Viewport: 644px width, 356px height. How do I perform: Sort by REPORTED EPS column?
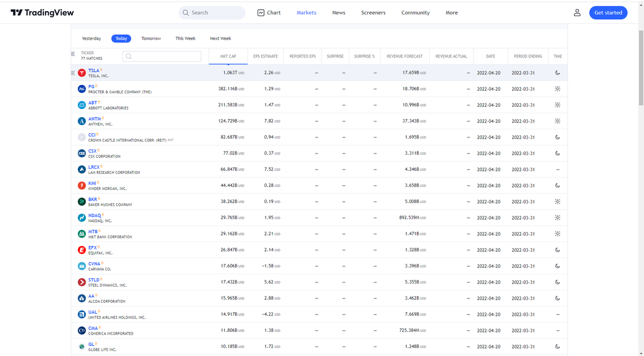[x=303, y=56]
